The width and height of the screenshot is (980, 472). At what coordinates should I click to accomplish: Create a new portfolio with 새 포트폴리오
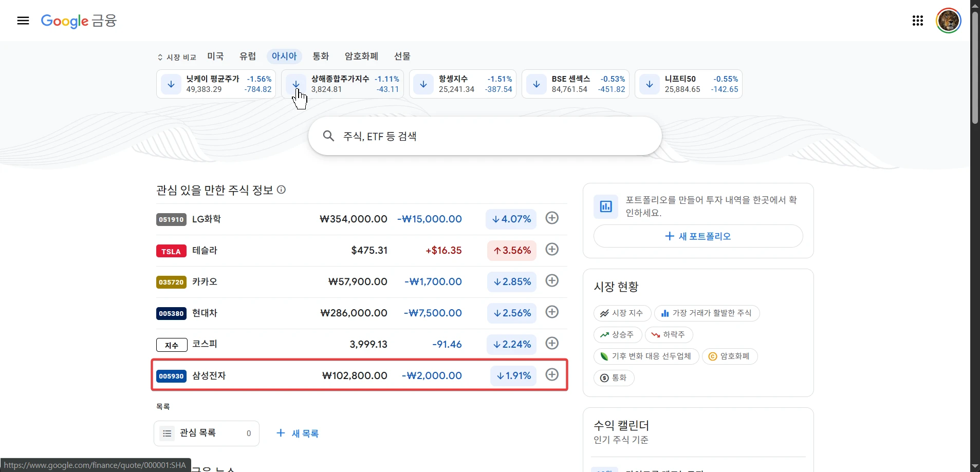click(698, 236)
